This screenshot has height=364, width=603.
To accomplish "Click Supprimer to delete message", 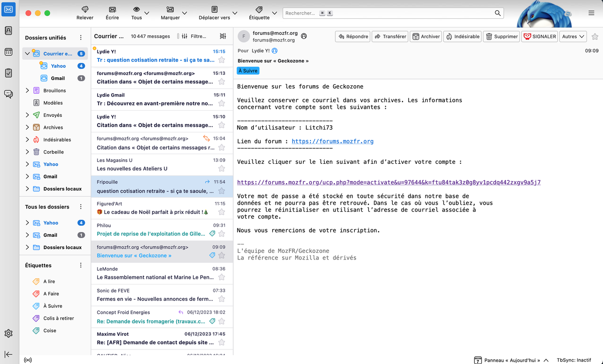I will [x=502, y=36].
